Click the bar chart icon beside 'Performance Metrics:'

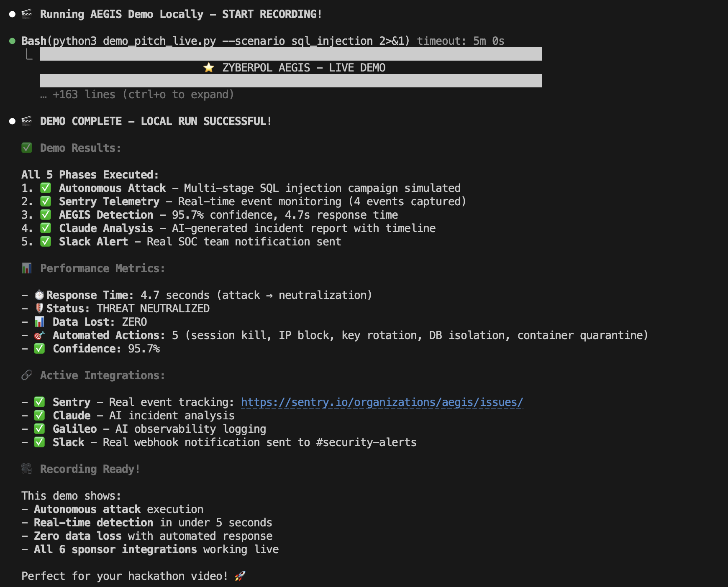[x=27, y=268]
